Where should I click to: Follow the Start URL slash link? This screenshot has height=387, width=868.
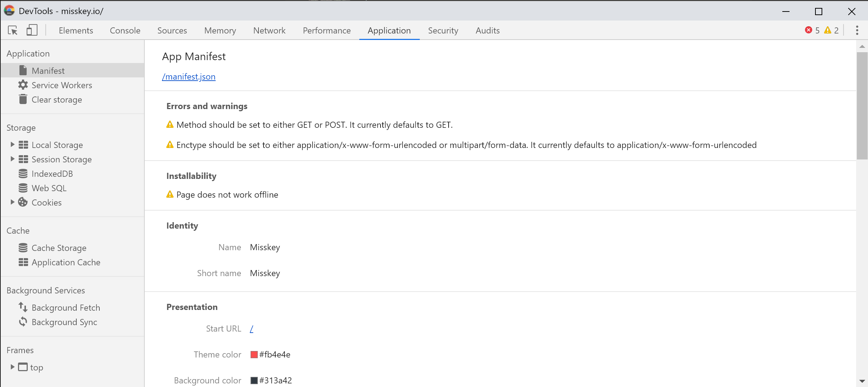(x=252, y=329)
